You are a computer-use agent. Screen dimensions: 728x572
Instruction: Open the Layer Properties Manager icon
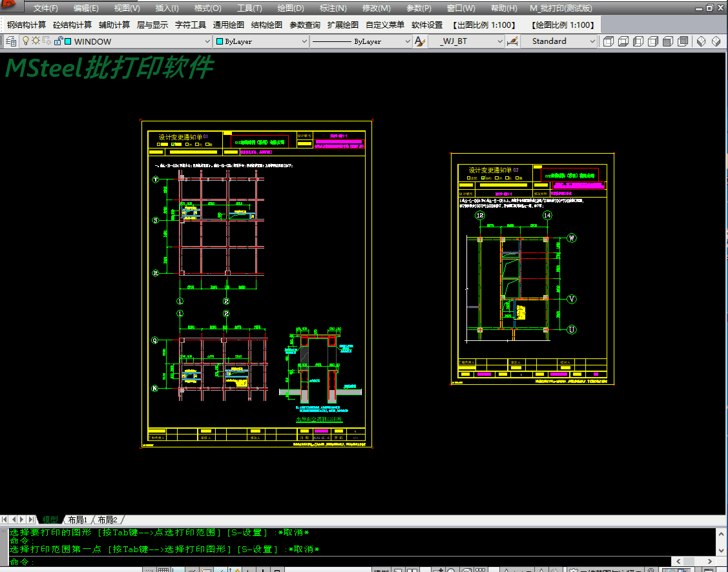pos(11,41)
